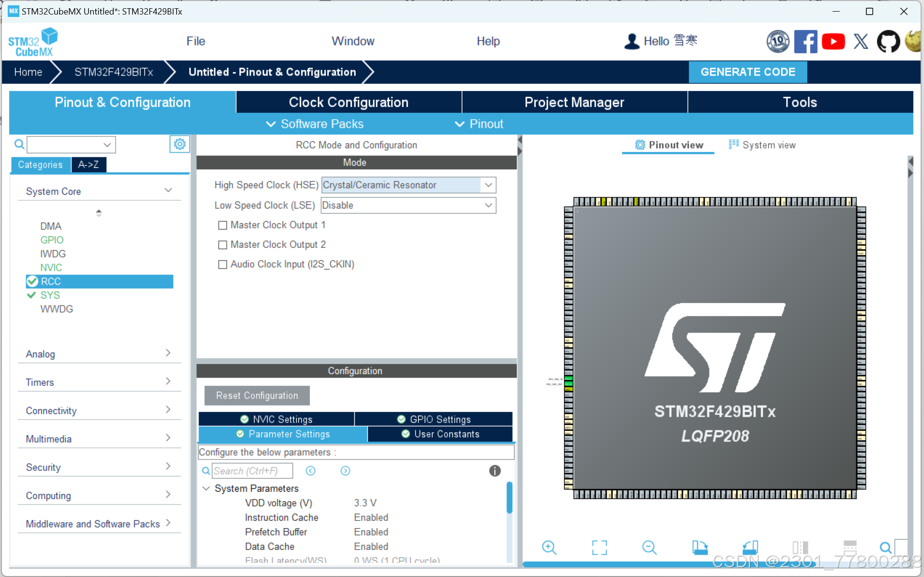Image resolution: width=924 pixels, height=577 pixels.
Task: Click the category search magnifier icon
Action: coord(19,144)
